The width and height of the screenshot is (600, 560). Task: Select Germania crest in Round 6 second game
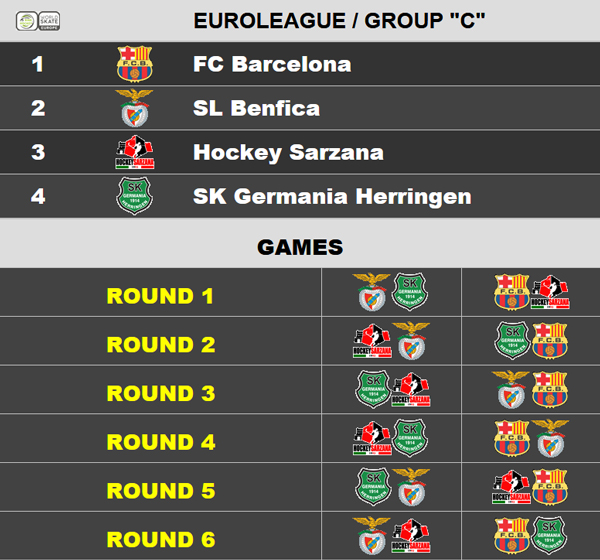[x=549, y=535]
